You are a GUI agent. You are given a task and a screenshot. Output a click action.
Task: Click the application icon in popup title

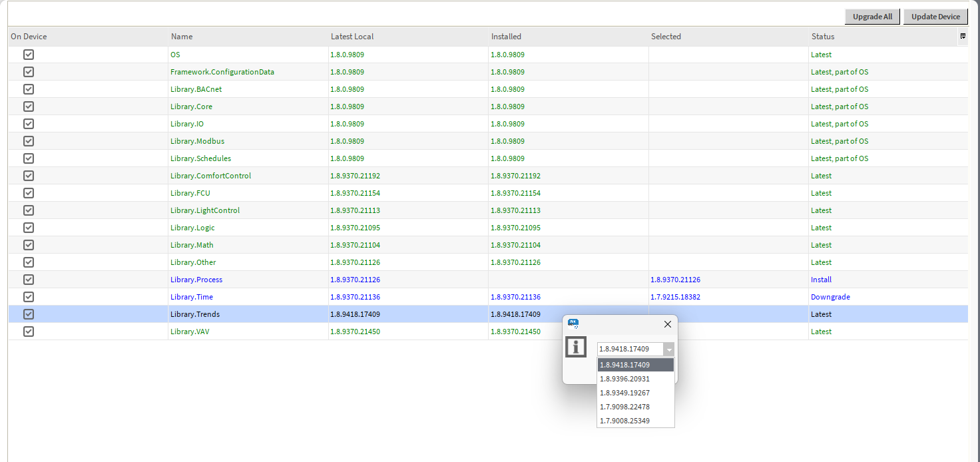click(x=573, y=324)
